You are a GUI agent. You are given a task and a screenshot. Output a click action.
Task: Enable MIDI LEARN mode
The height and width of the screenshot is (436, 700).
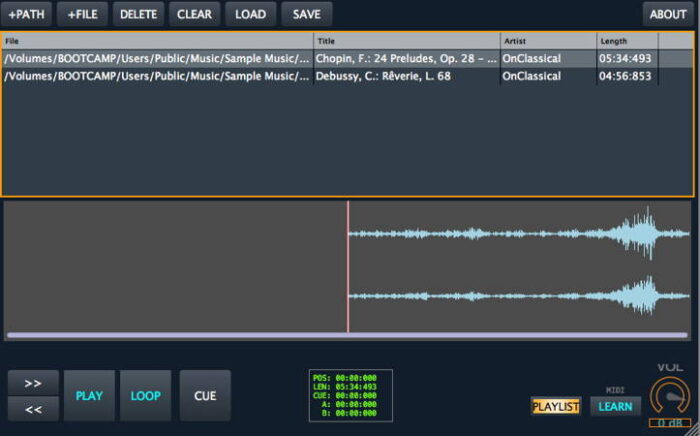[615, 407]
